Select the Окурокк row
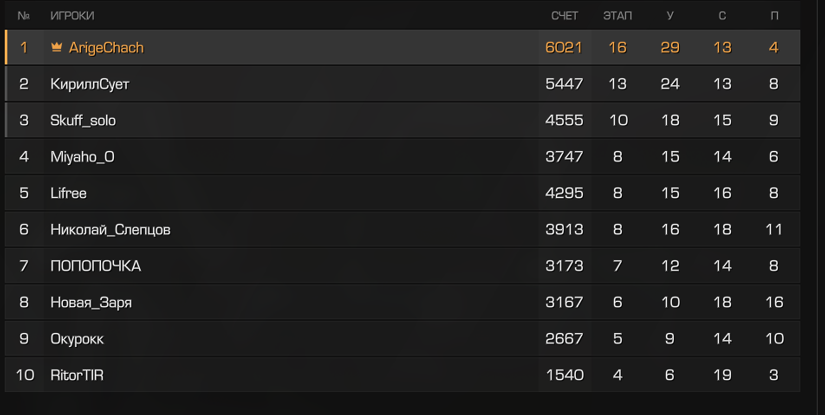The width and height of the screenshot is (825, 415). tap(403, 338)
